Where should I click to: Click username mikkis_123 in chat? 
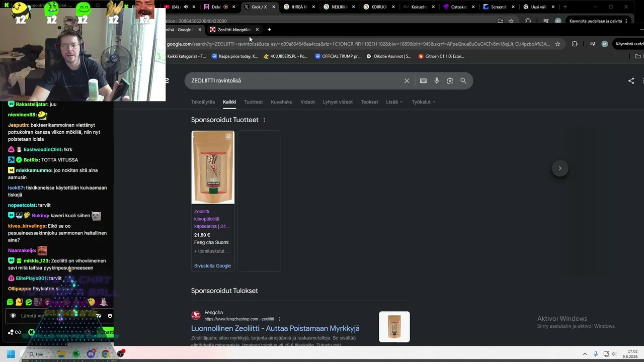[36, 261]
